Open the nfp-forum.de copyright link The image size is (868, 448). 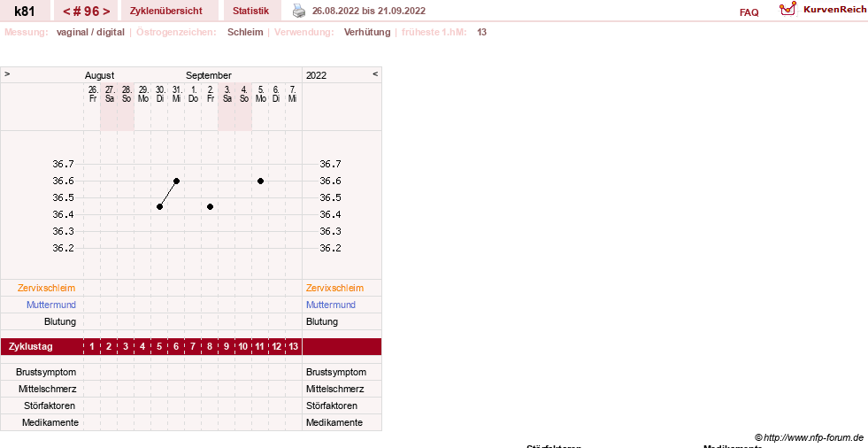coord(809,437)
